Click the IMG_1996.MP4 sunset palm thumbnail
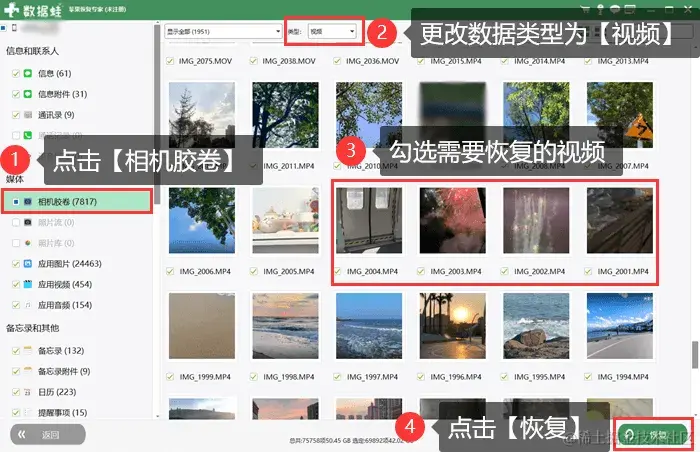Viewport: 700px width, 452px height. [x=453, y=326]
